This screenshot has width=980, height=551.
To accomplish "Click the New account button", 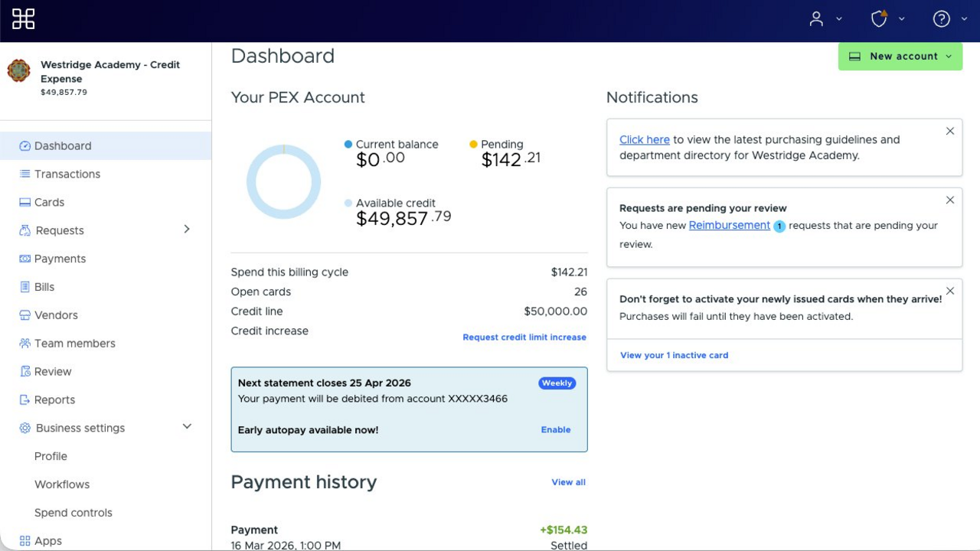I will click(x=900, y=57).
